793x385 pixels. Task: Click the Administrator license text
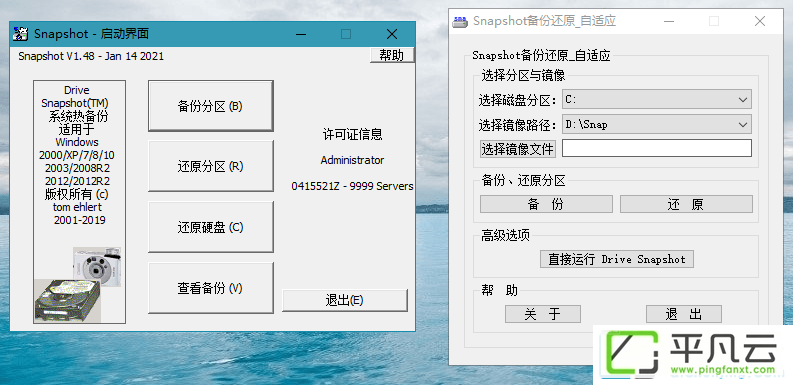pyautogui.click(x=352, y=160)
